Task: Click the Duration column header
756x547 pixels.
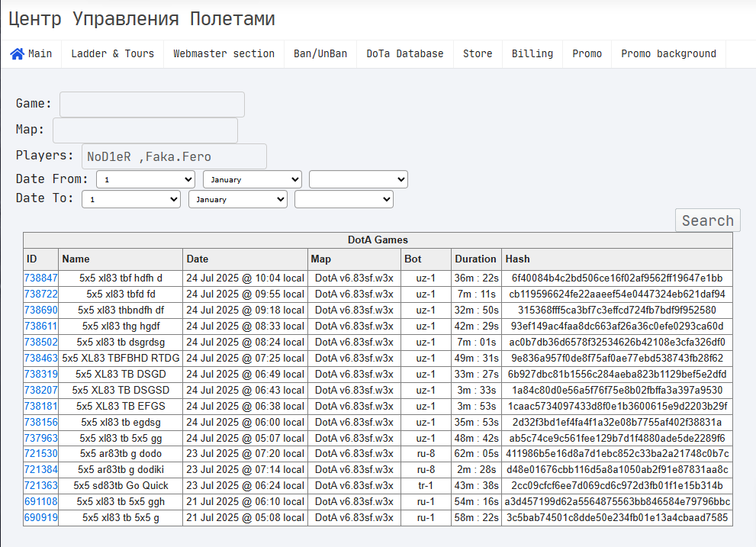Action: [x=476, y=259]
